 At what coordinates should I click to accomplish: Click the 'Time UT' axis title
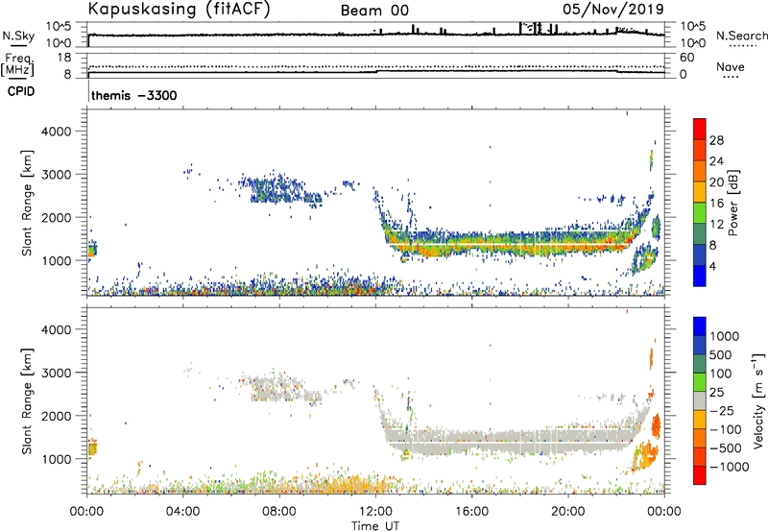pos(375,526)
